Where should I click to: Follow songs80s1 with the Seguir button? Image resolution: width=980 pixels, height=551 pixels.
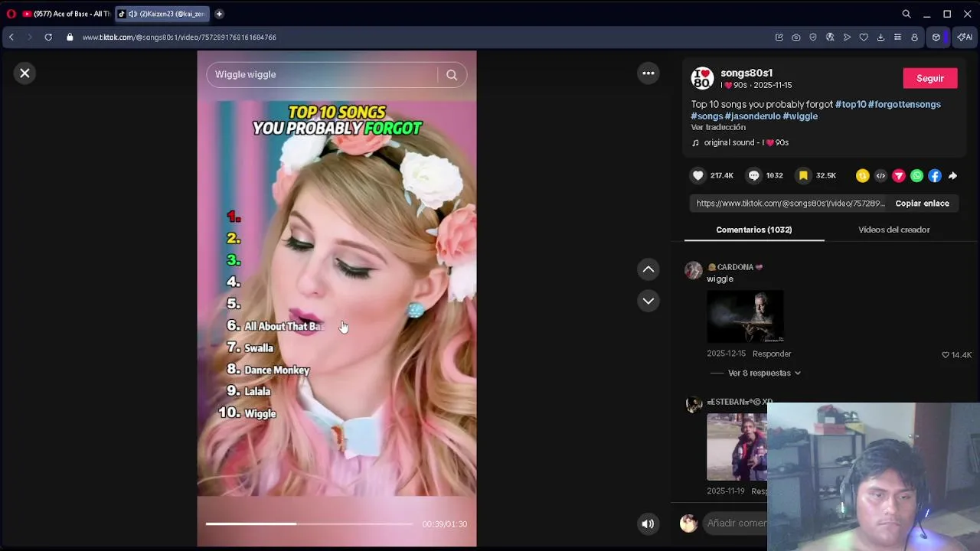pos(930,78)
